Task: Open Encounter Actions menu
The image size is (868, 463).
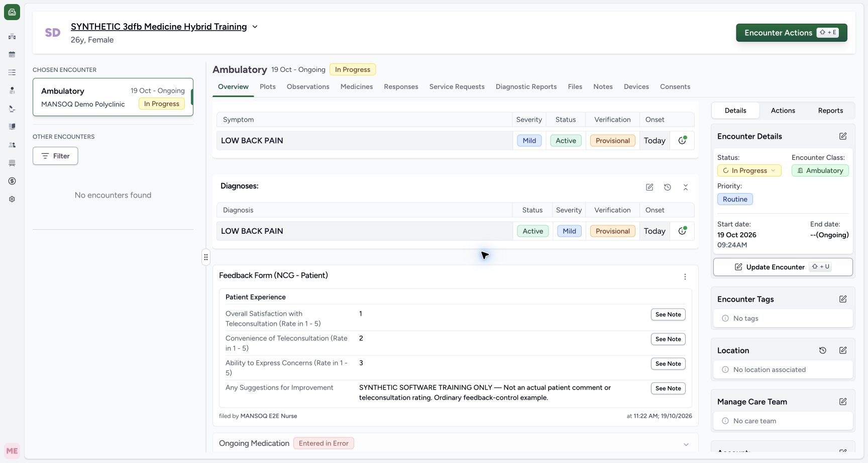Action: (792, 33)
